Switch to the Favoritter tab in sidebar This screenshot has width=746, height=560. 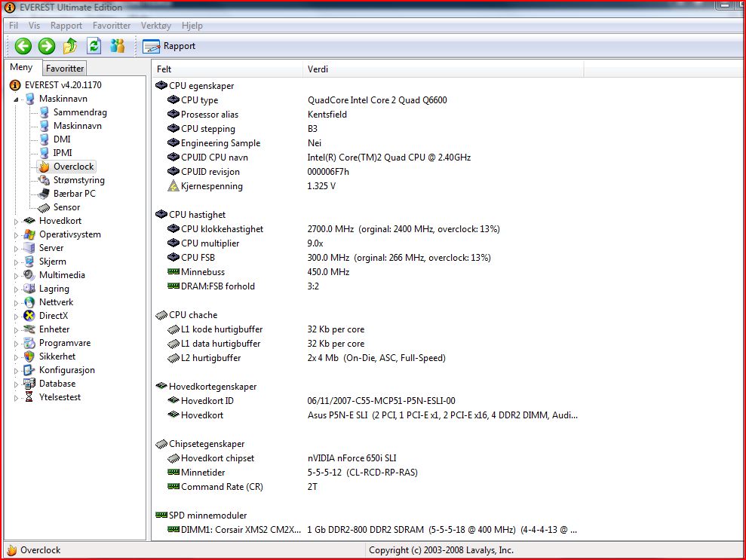tap(65, 69)
